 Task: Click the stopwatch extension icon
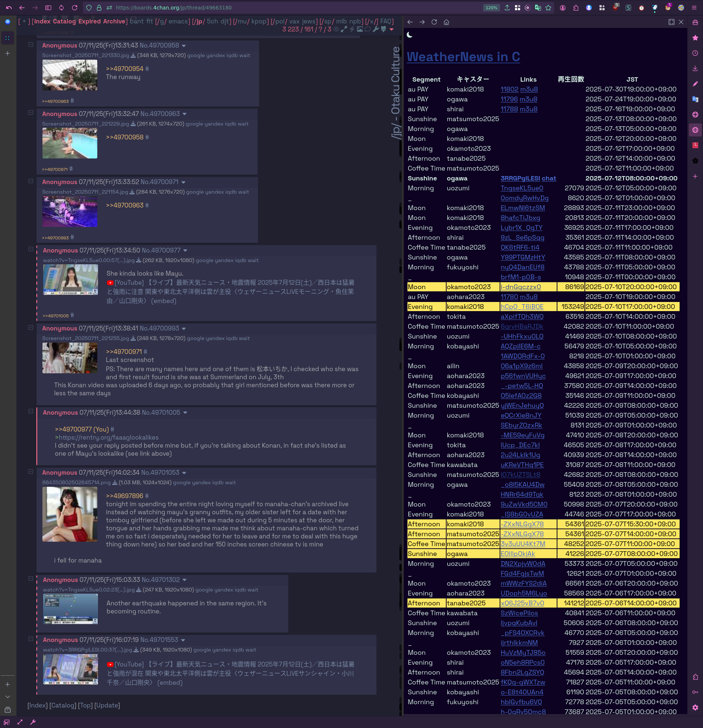(642, 7)
